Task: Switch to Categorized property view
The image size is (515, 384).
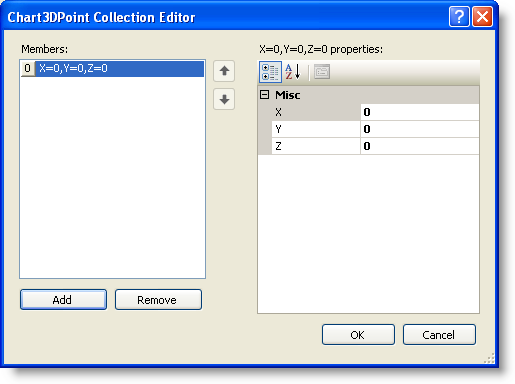Action: (270, 72)
